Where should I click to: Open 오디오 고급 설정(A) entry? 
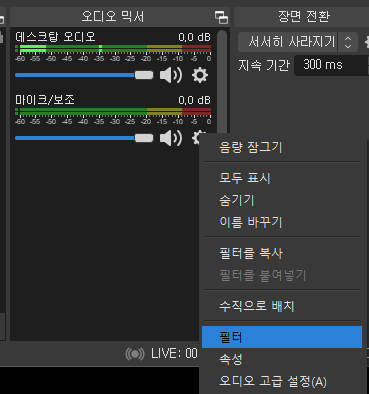(x=282, y=381)
